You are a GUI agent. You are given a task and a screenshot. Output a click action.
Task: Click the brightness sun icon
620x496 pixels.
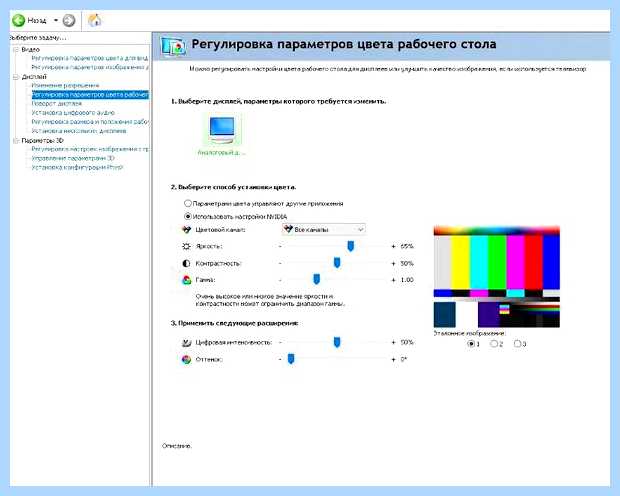pos(186,246)
